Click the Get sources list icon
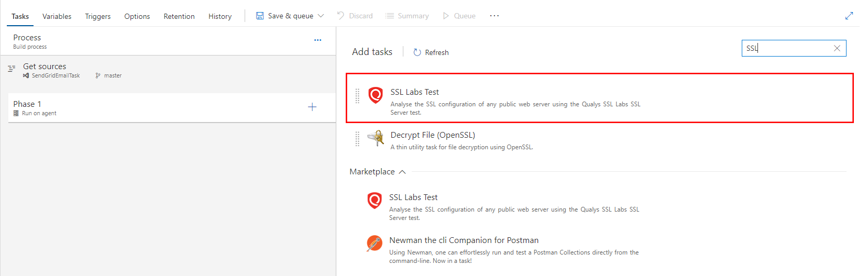This screenshot has height=276, width=868. coord(12,69)
